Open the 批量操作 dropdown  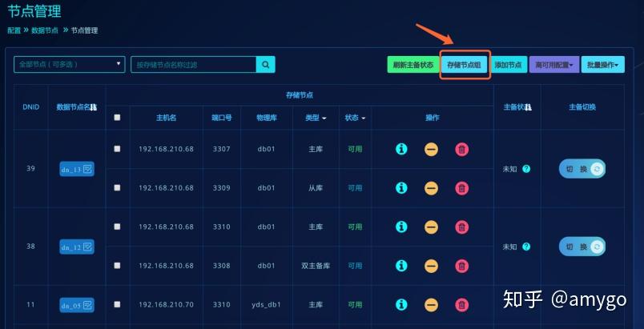(603, 64)
